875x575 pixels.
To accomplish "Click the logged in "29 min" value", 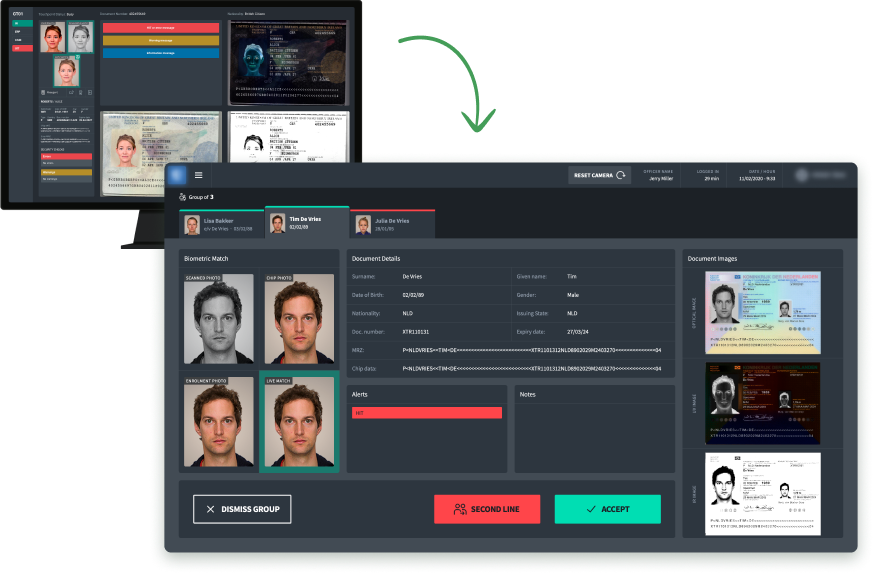I will tap(711, 179).
